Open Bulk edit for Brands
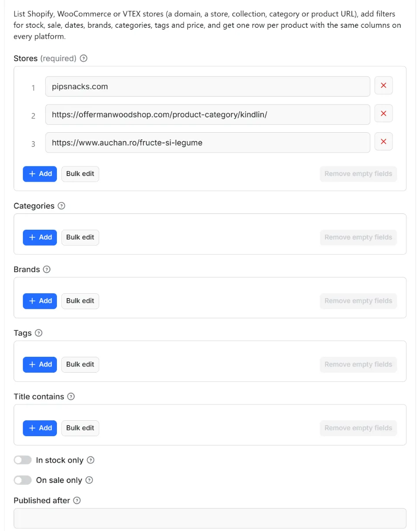 (x=80, y=301)
